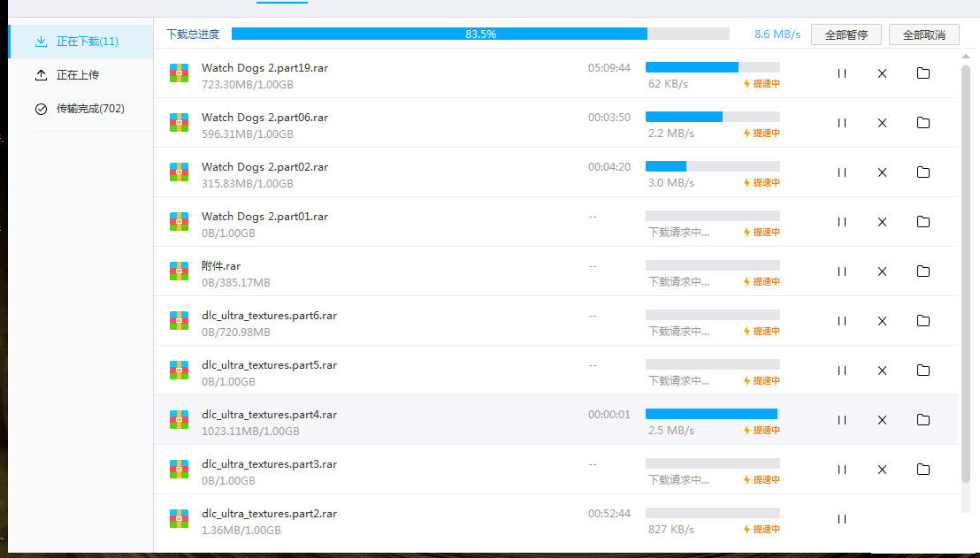980x558 pixels.
Task: Select the Watch Dogs 2.part19.rar file name
Action: point(264,67)
